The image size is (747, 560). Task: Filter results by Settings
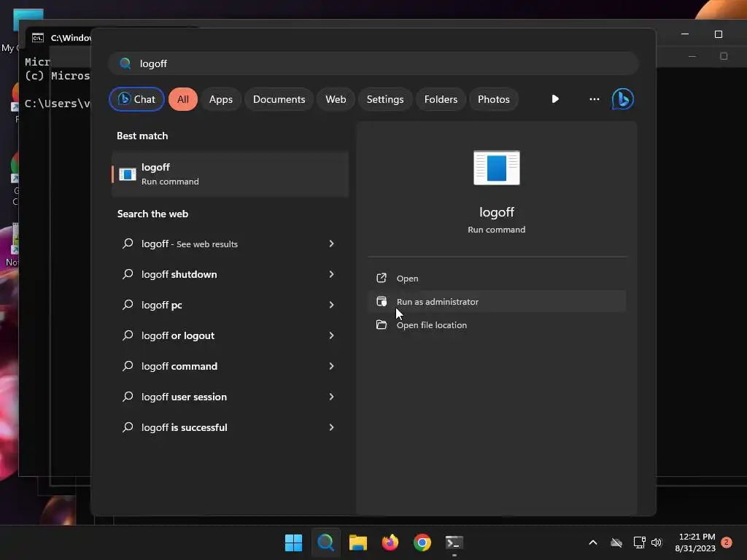pyautogui.click(x=385, y=99)
